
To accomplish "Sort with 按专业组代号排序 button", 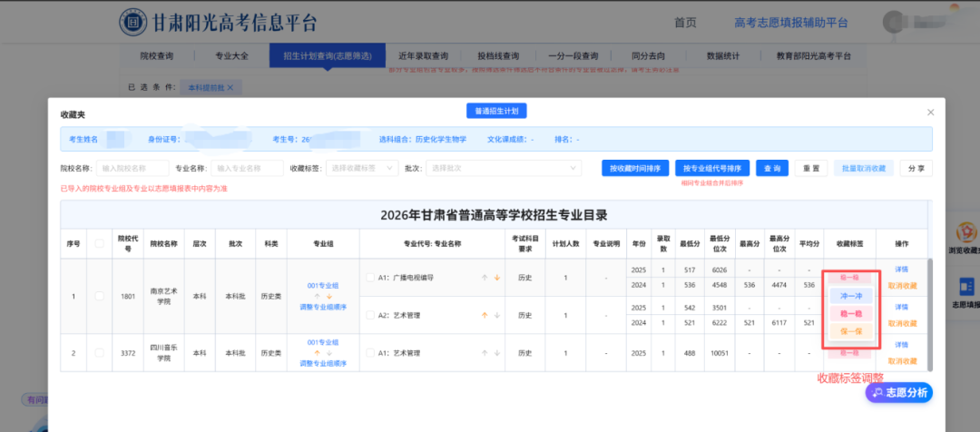I will pyautogui.click(x=712, y=168).
